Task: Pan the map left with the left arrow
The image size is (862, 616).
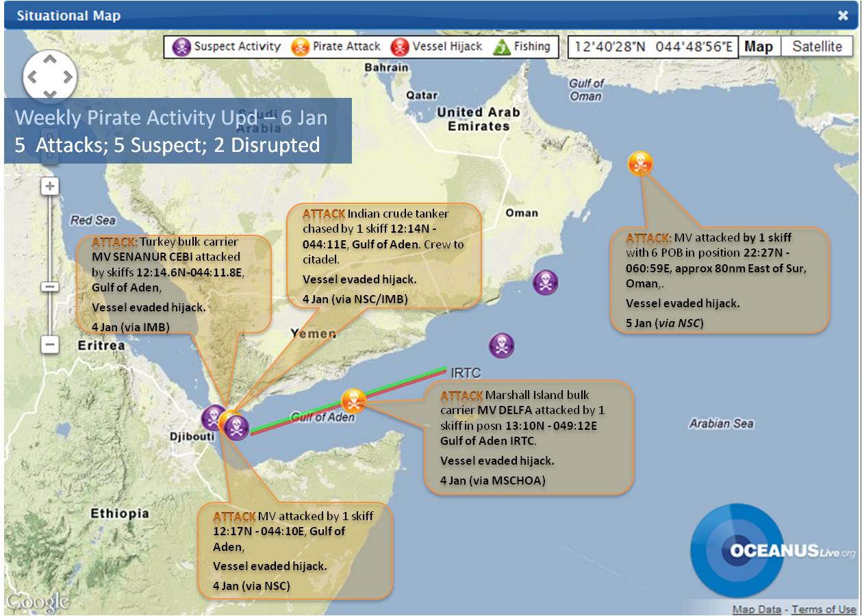Action: (31, 77)
